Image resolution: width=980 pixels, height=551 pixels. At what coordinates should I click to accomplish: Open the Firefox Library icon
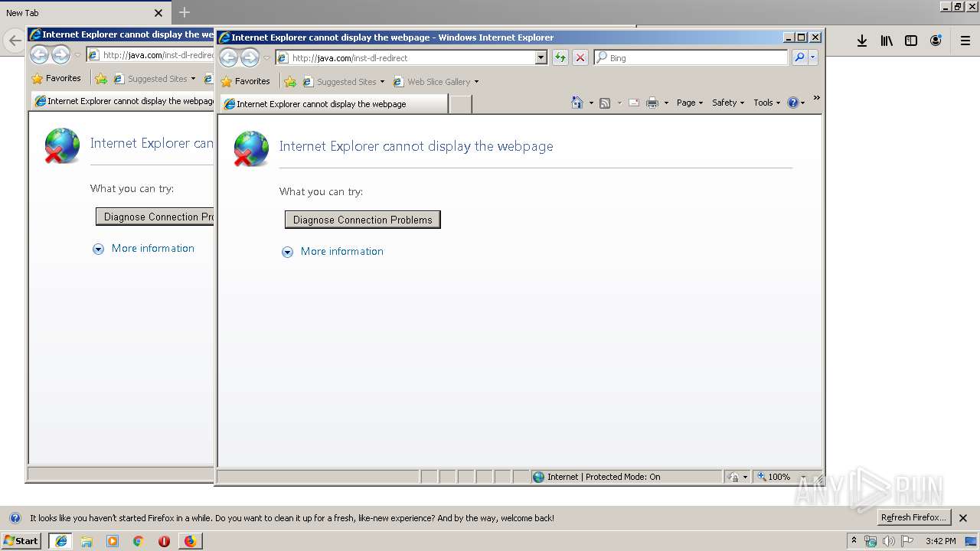pyautogui.click(x=887, y=41)
